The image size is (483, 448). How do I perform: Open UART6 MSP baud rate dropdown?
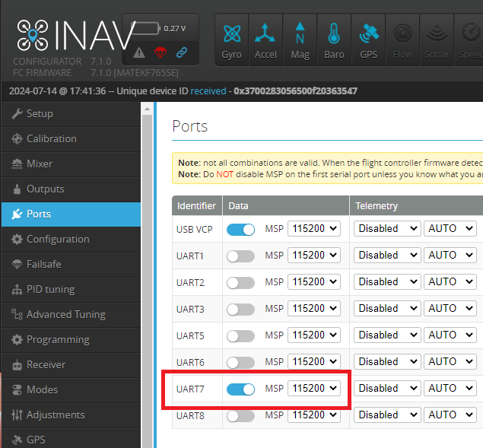[314, 361]
